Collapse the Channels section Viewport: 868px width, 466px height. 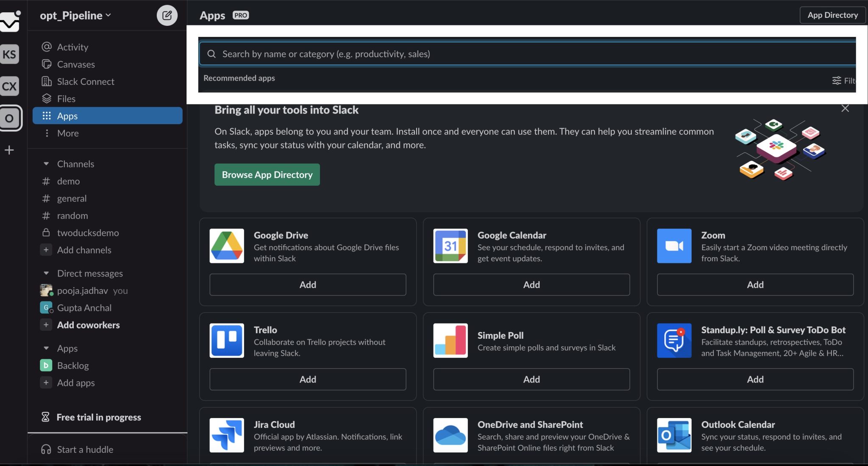coord(47,164)
